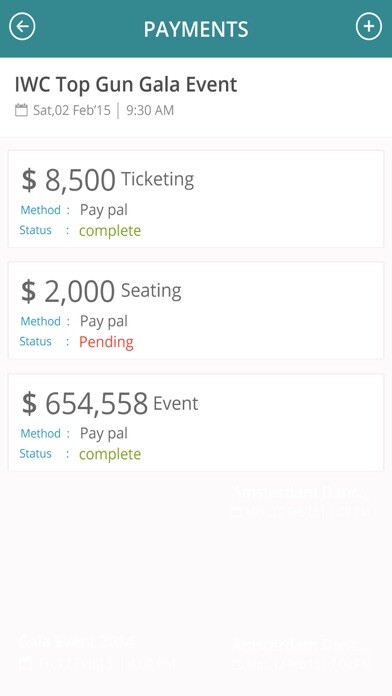This screenshot has height=696, width=392.
Task: Add a new payment with plus icon
Action: click(x=369, y=27)
